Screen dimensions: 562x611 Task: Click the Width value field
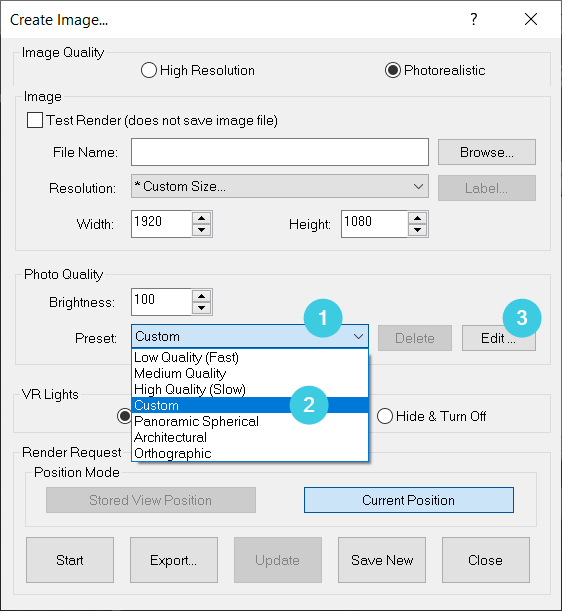pos(162,224)
